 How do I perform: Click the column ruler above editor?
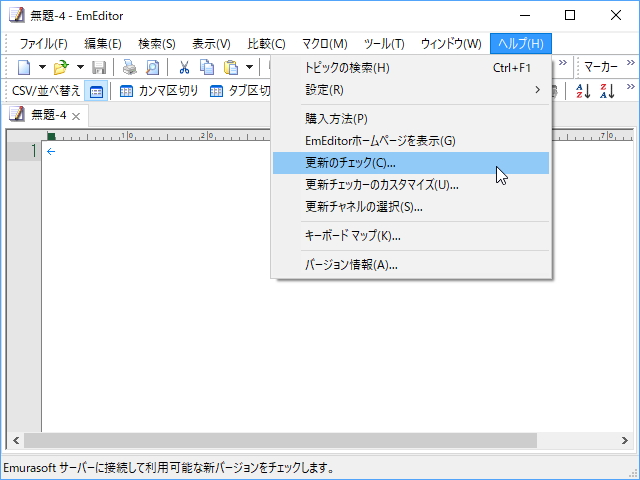[339, 136]
